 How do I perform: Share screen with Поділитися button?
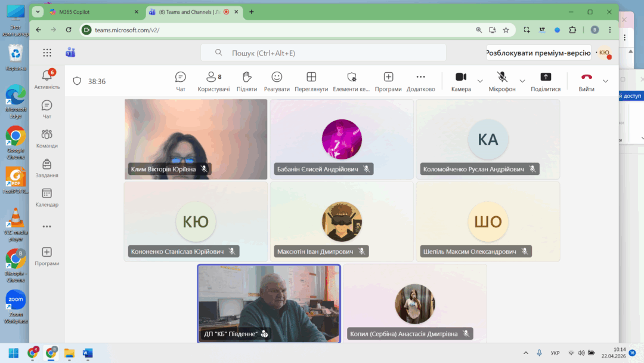point(545,81)
